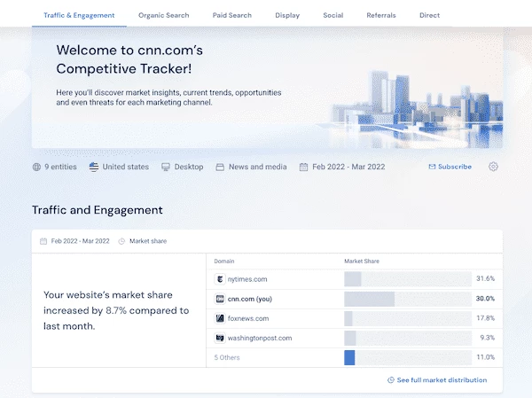
Task: Click the foxnews.com market share bar
Action: click(x=408, y=318)
